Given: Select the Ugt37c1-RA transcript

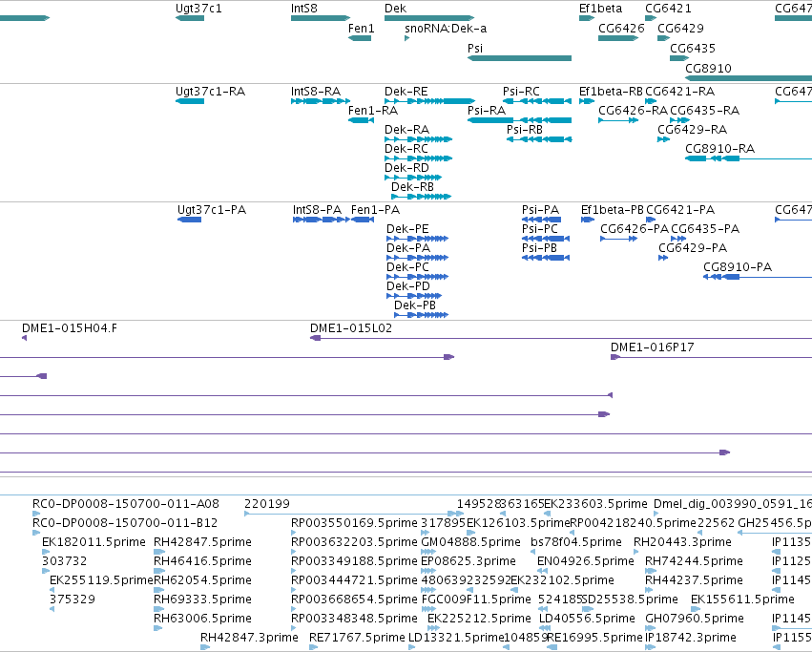Looking at the screenshot, I should [x=190, y=101].
